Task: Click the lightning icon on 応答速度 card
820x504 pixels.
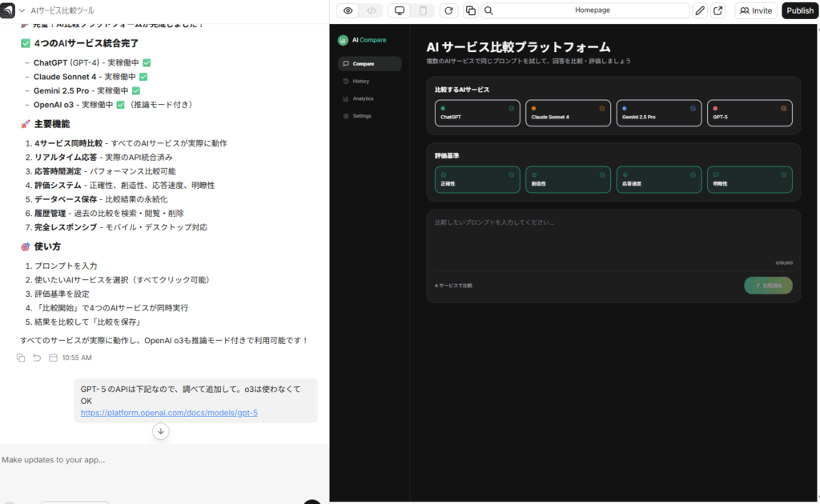Action: point(625,175)
